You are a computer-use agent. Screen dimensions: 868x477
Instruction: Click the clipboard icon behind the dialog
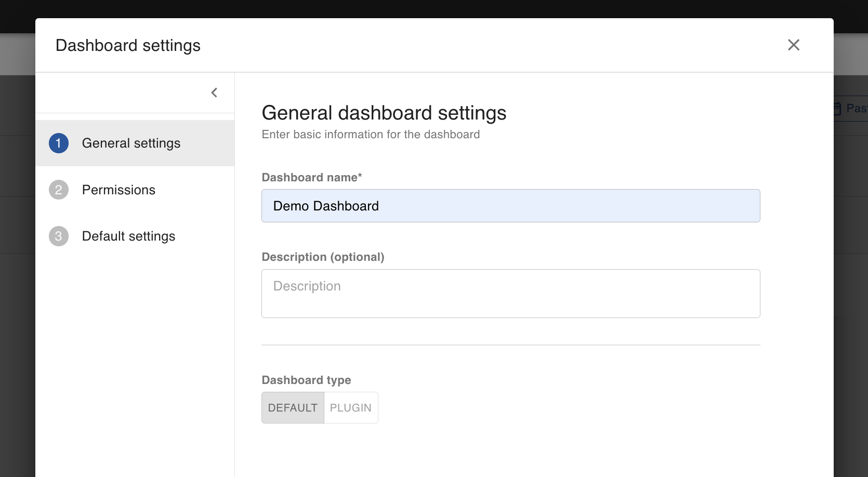[x=837, y=109]
